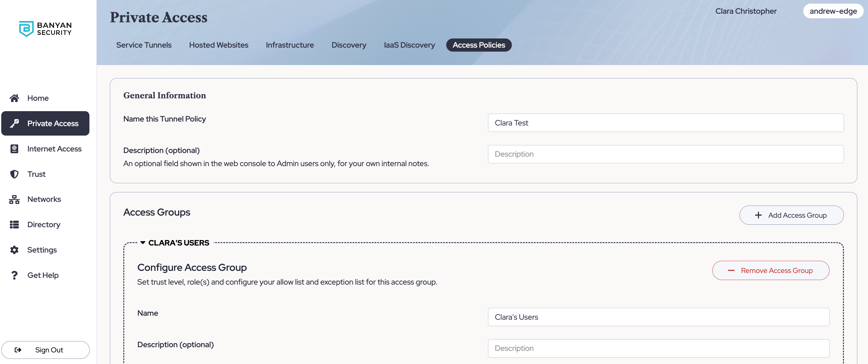Click the Settings gear icon

tap(14, 250)
